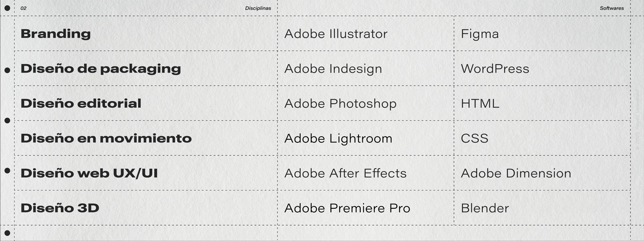Viewport: 644px width, 241px height.
Task: Select Adobe Illustrator in the software list
Action: coord(336,34)
